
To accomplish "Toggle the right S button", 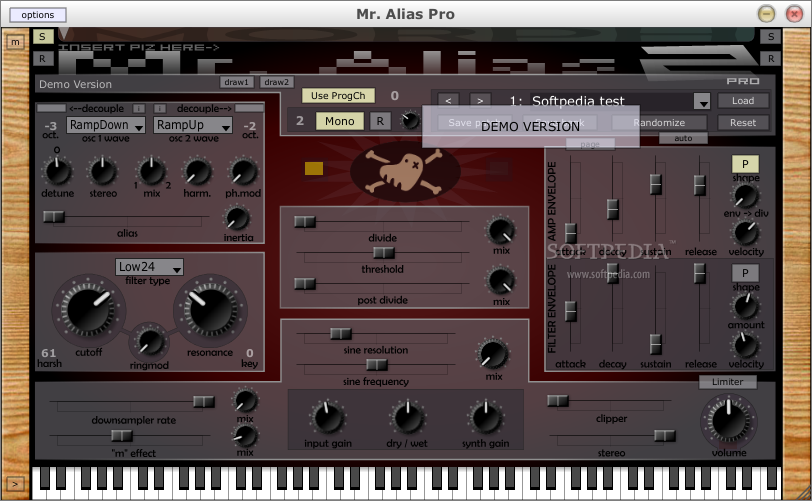I will 771,37.
